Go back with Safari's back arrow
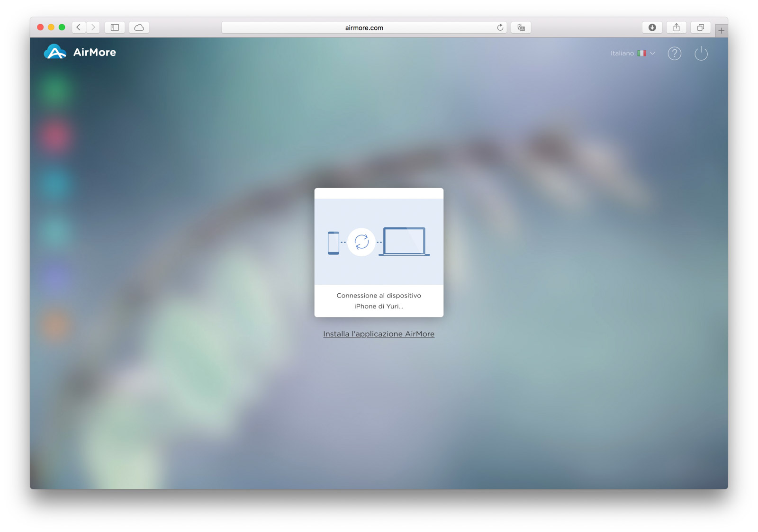This screenshot has width=758, height=532. coord(79,27)
